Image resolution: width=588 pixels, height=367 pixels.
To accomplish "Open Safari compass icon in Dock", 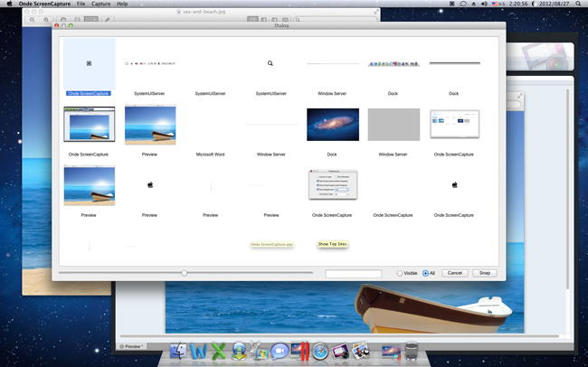I will (319, 352).
